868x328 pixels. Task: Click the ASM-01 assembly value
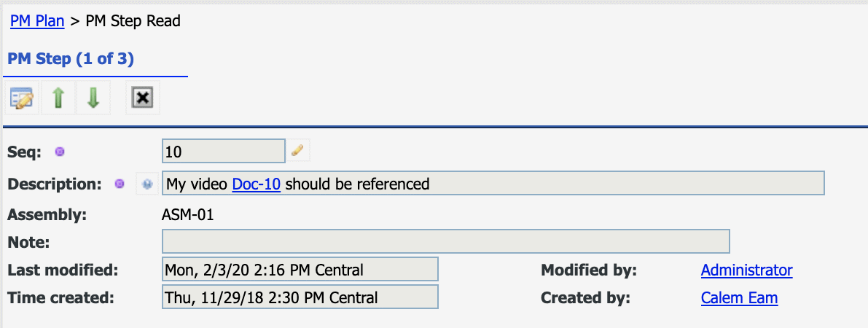187,215
